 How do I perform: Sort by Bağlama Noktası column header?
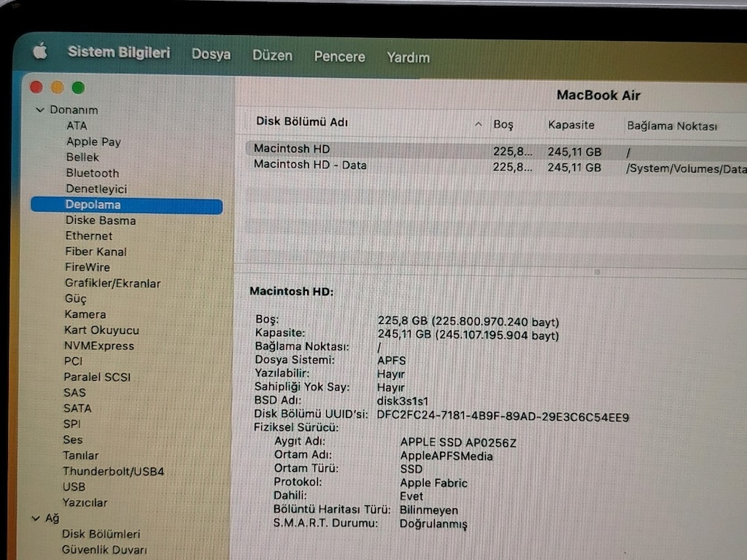[672, 125]
